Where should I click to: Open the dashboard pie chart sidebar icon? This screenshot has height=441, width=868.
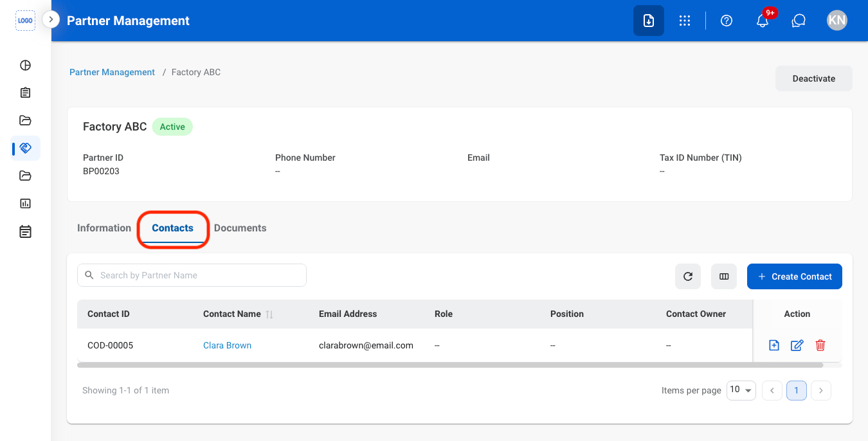tap(25, 65)
